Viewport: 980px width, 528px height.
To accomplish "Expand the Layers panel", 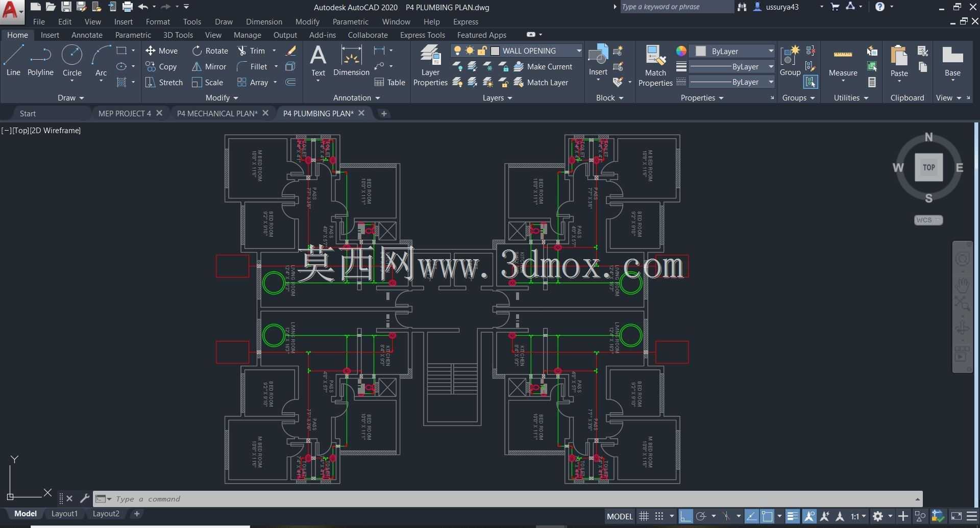I will coord(497,97).
